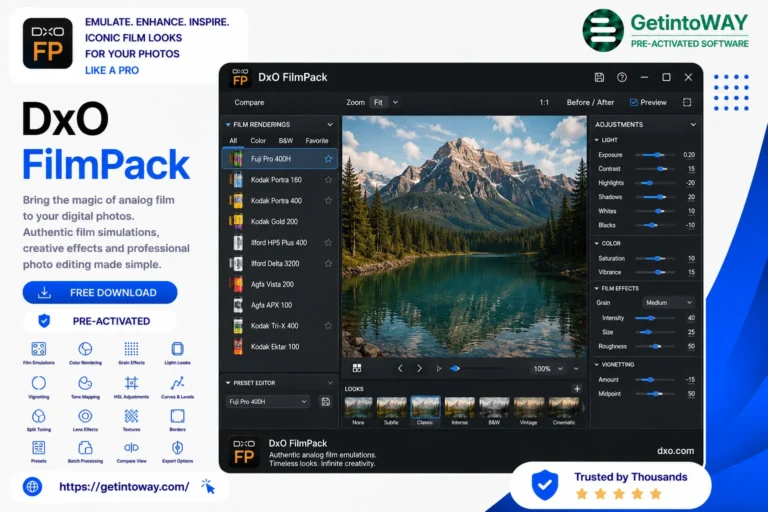Click Split Toning feature icon
This screenshot has height=512, width=768.
39,416
